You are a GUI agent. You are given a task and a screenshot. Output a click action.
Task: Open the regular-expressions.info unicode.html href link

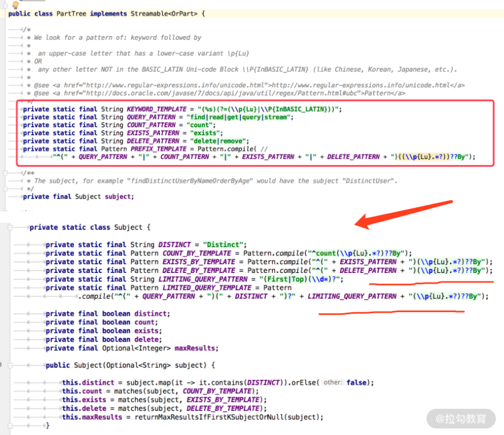point(176,85)
